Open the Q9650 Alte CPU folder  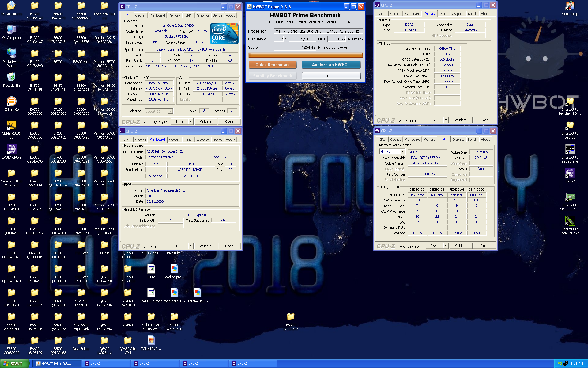[x=128, y=345]
